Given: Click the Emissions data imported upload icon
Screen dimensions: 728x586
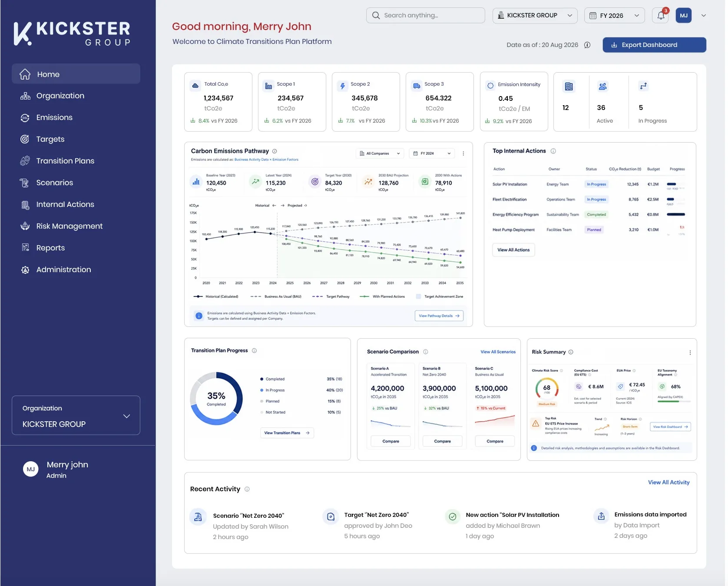Looking at the screenshot, I should click(x=601, y=516).
